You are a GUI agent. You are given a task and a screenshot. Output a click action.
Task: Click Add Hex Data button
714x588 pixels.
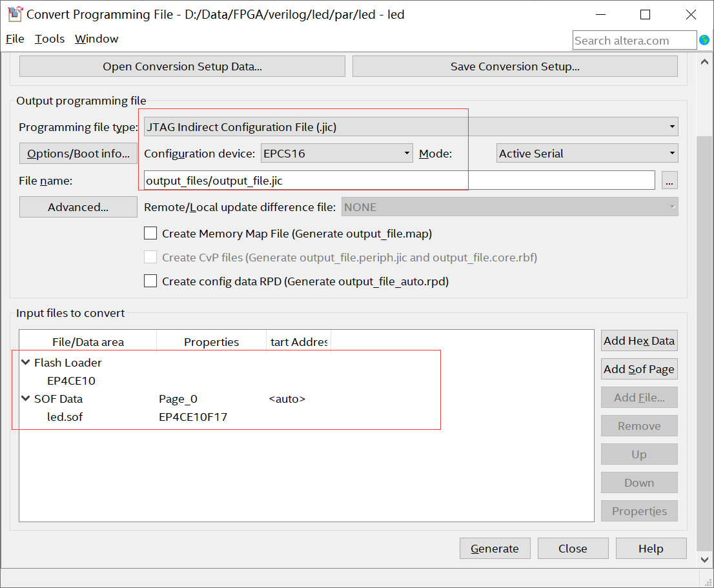[639, 340]
